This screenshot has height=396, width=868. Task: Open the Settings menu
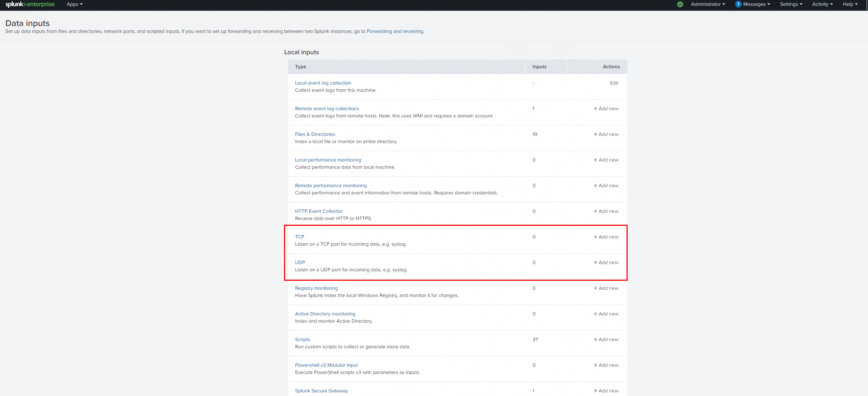click(x=791, y=4)
